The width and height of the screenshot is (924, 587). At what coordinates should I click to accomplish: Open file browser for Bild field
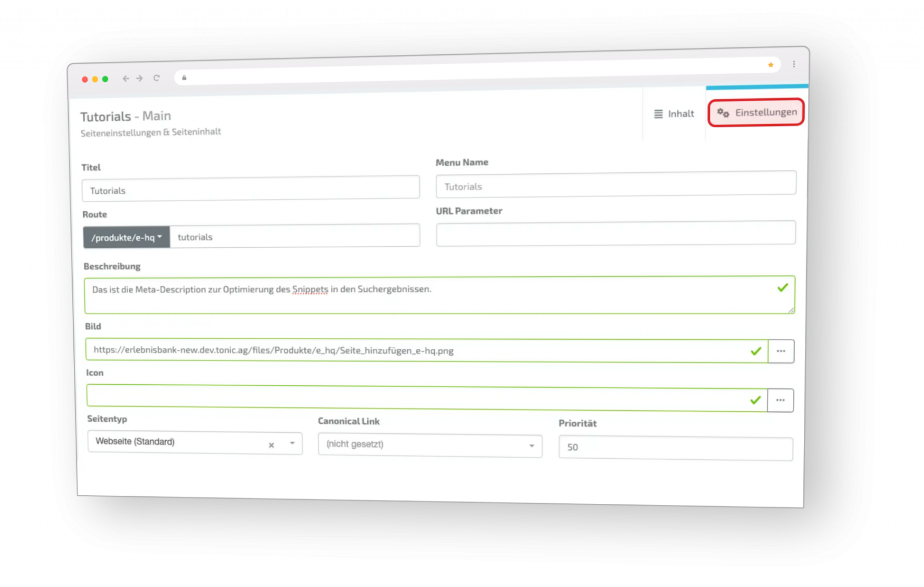pyautogui.click(x=781, y=351)
